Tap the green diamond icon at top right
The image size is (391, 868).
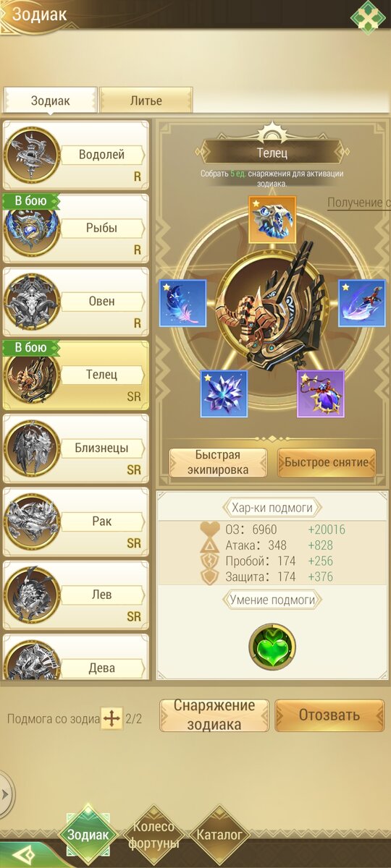tap(370, 16)
